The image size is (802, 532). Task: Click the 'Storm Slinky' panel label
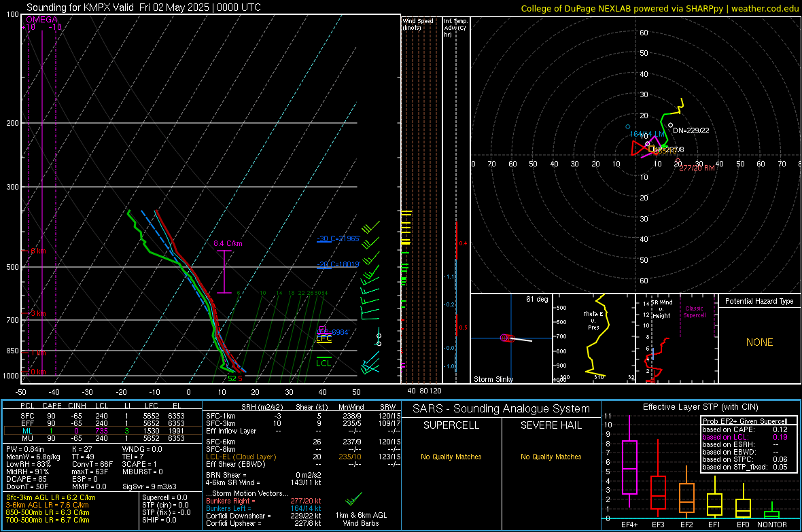tap(493, 379)
